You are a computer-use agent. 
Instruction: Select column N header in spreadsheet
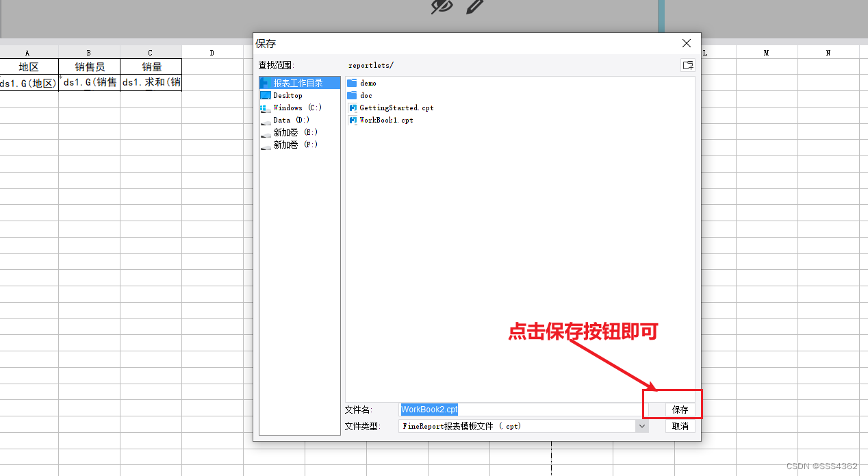(828, 52)
